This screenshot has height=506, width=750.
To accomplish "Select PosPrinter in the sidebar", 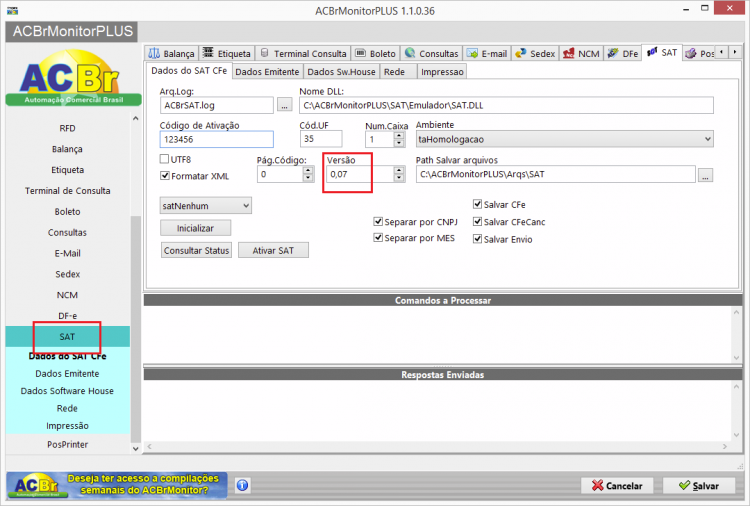I will pos(67,444).
